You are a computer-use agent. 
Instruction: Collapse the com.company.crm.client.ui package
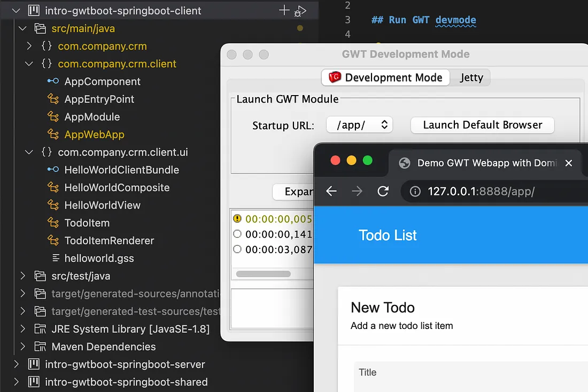29,152
